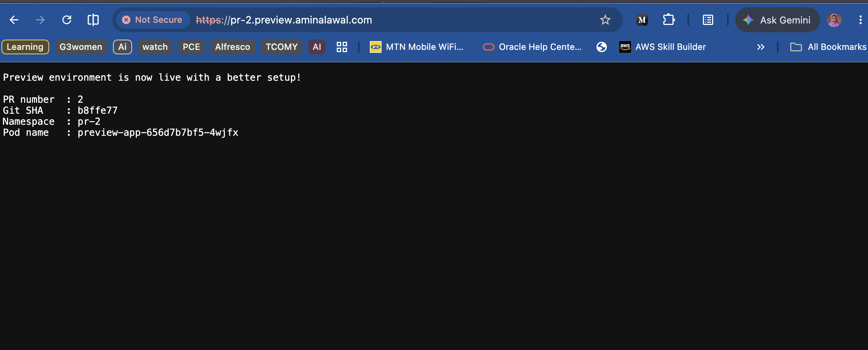
Task: Open the watch bookmark group
Action: [x=155, y=47]
